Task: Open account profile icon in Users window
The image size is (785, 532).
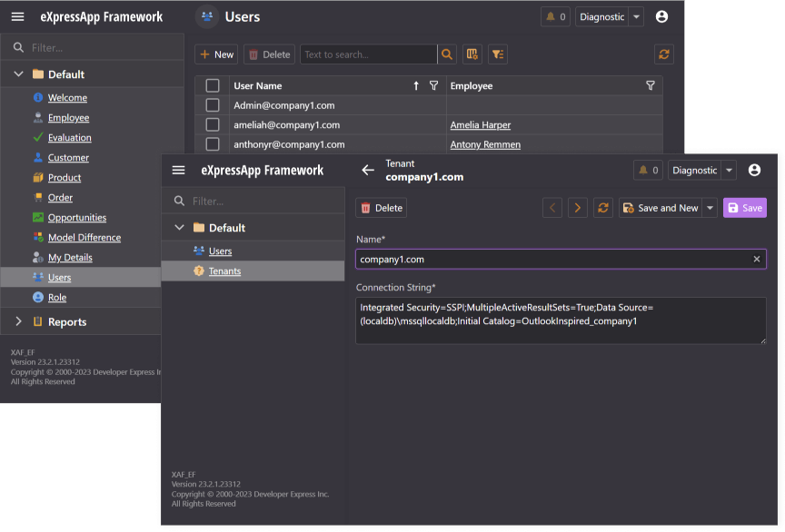Action: point(661,16)
